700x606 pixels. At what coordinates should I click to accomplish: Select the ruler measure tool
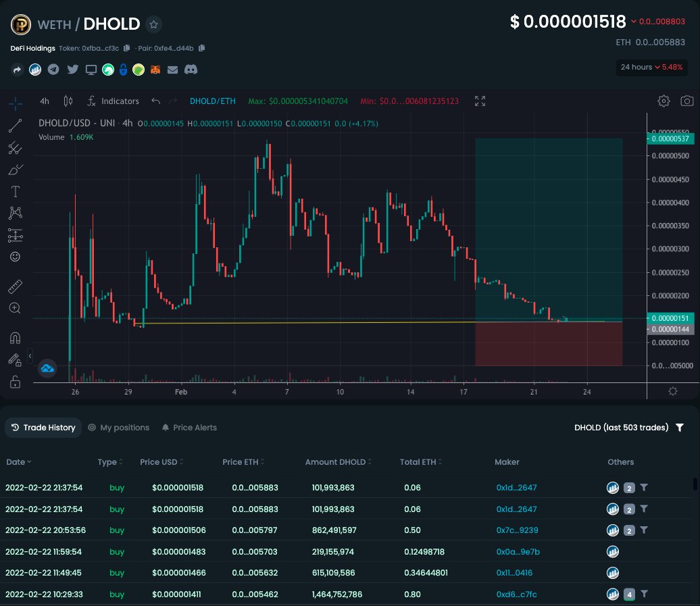(x=15, y=286)
